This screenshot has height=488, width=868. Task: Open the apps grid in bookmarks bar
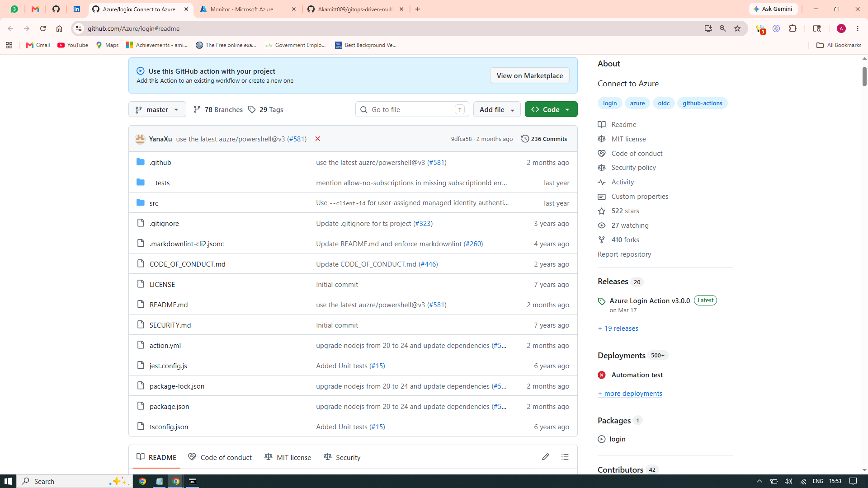coord(9,45)
